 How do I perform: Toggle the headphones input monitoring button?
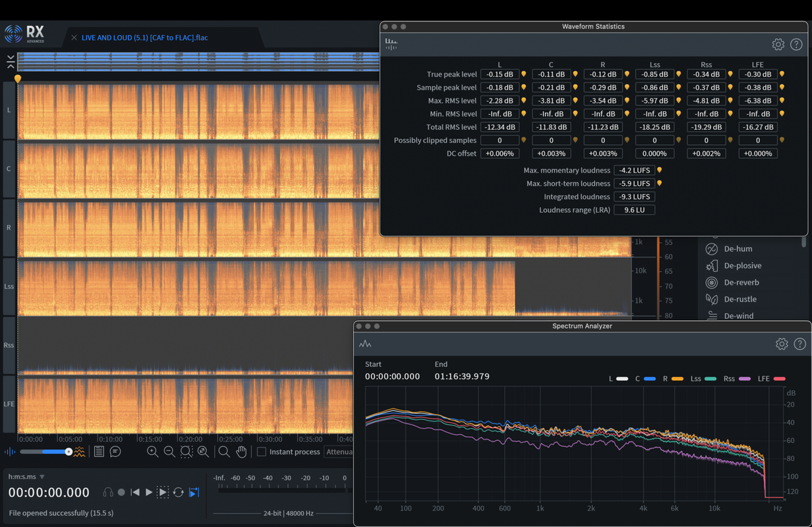108,492
